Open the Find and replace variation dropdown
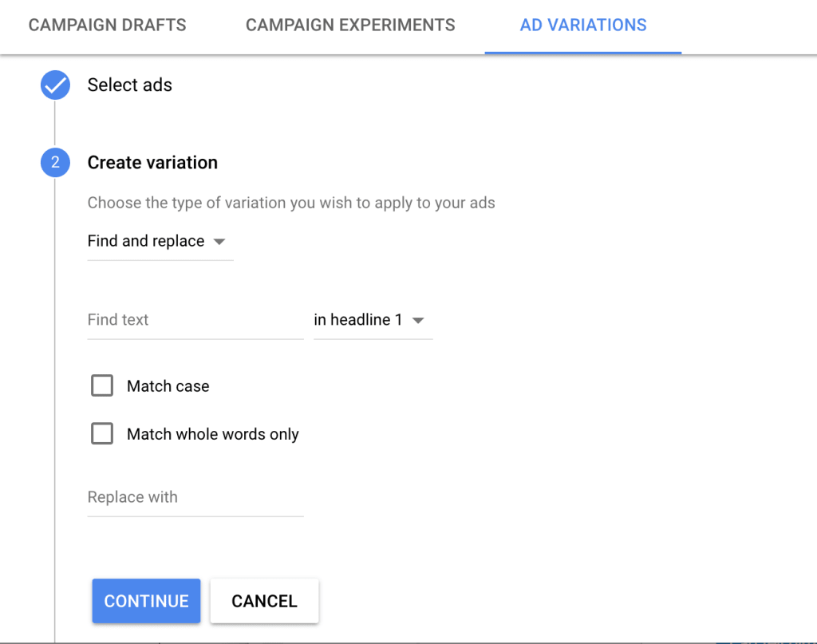817x644 pixels. pyautogui.click(x=160, y=241)
